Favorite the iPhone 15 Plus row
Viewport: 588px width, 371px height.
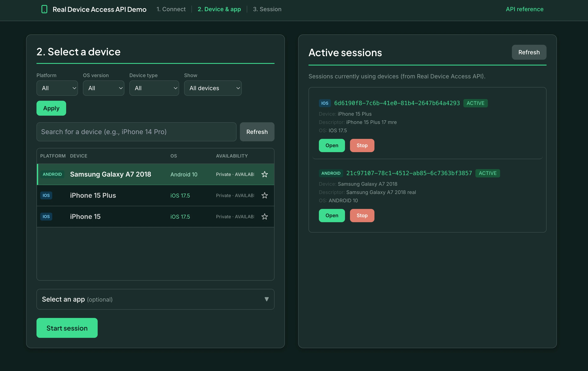point(264,195)
